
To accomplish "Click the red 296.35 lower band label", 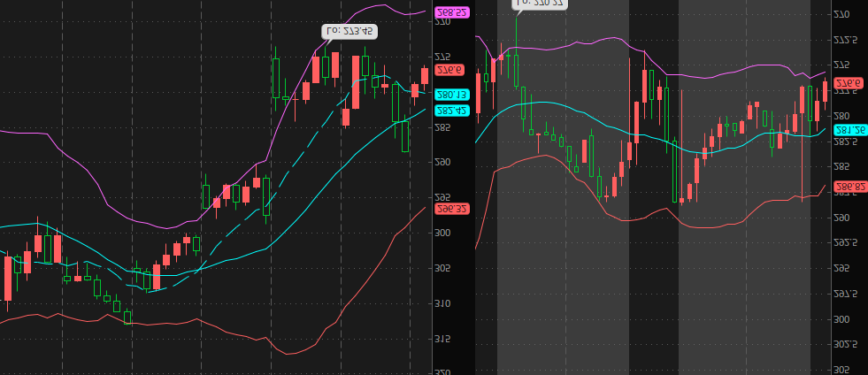I will 452,209.
